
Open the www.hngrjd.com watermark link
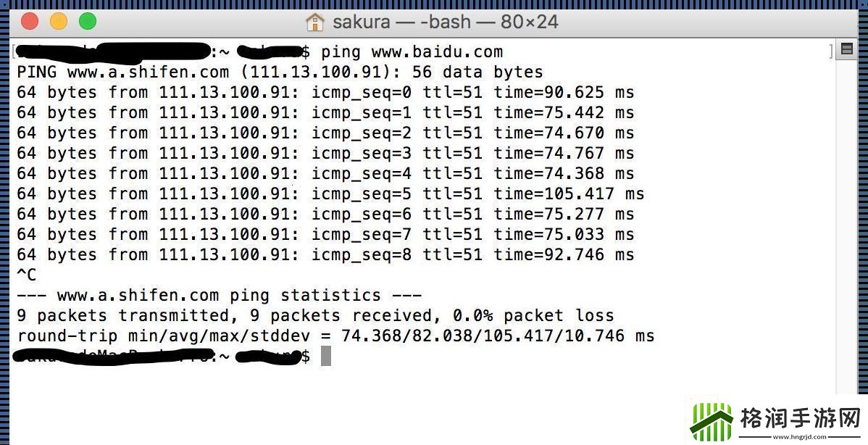(799, 437)
